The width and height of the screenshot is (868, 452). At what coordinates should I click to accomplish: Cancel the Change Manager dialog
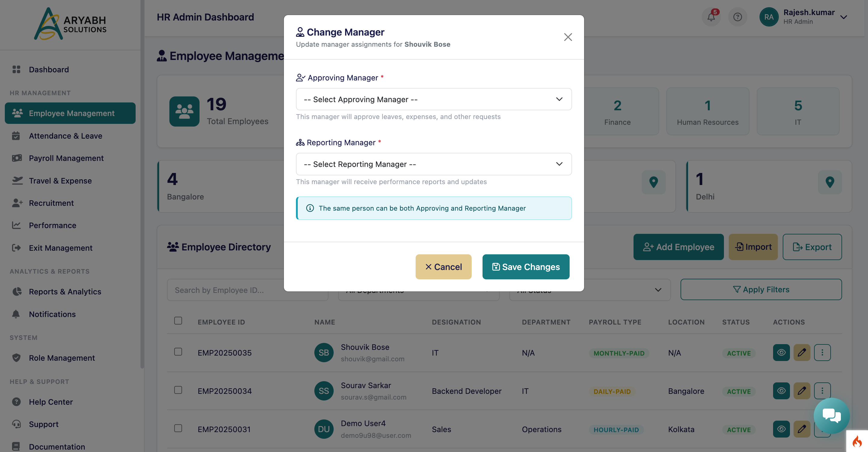point(443,267)
